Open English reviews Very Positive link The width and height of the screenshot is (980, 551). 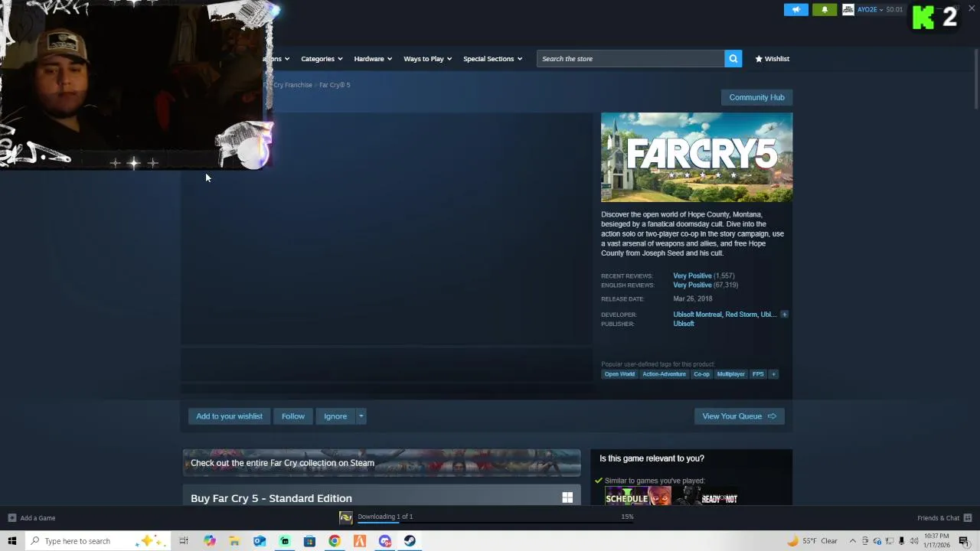(692, 285)
